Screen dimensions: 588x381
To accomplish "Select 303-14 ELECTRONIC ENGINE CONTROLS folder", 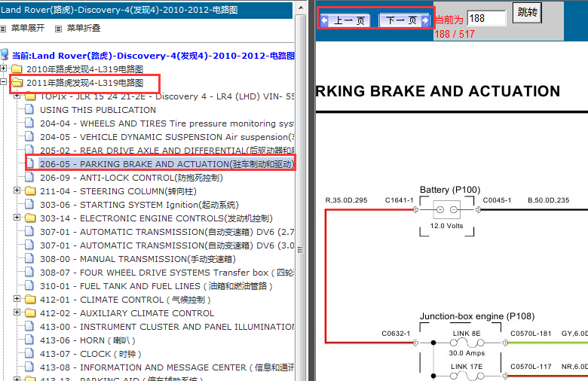I will click(x=156, y=218).
